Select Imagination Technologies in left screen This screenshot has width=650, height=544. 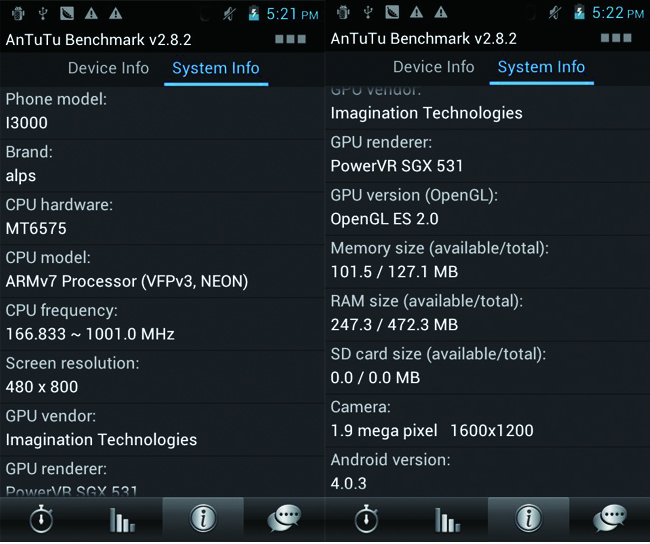pyautogui.click(x=102, y=440)
